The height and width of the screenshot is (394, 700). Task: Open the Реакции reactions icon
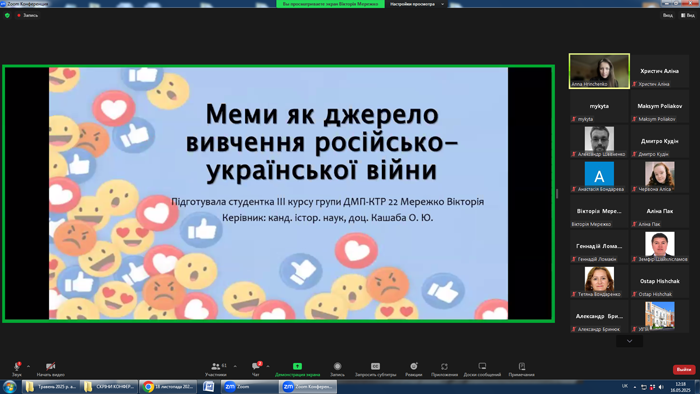[x=414, y=366]
